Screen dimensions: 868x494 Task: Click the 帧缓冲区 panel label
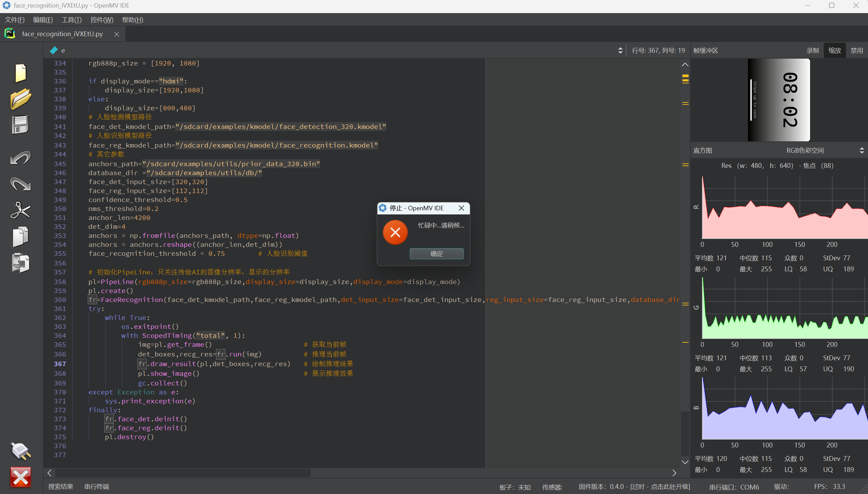point(706,50)
